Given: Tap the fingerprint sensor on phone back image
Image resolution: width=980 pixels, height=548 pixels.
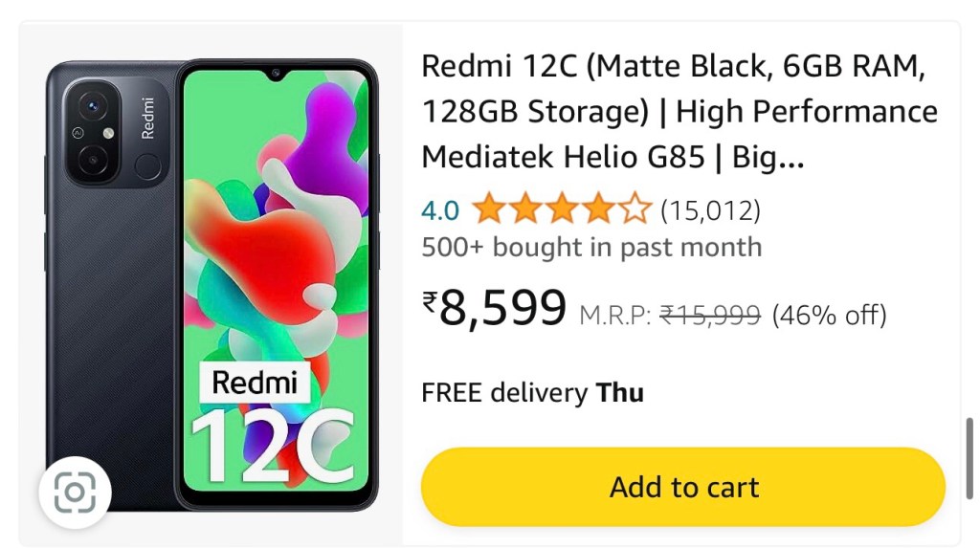Looking at the screenshot, I should click(x=146, y=166).
